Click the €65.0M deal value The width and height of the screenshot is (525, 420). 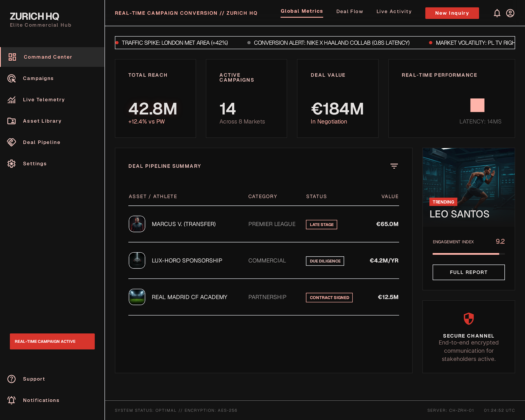[x=387, y=224]
